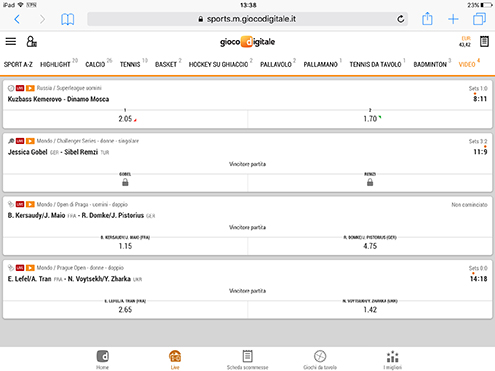
Task: Open the hamburger menu
Action: click(x=11, y=41)
